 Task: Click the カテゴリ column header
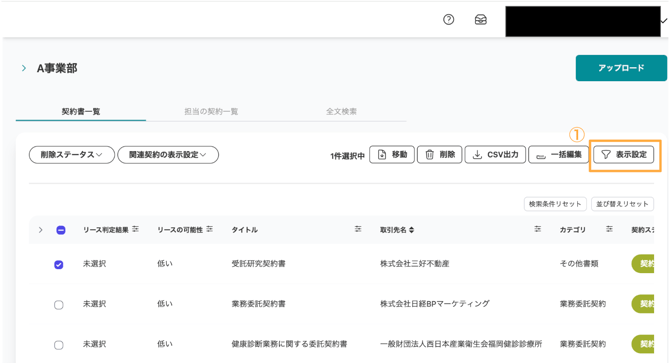click(573, 230)
